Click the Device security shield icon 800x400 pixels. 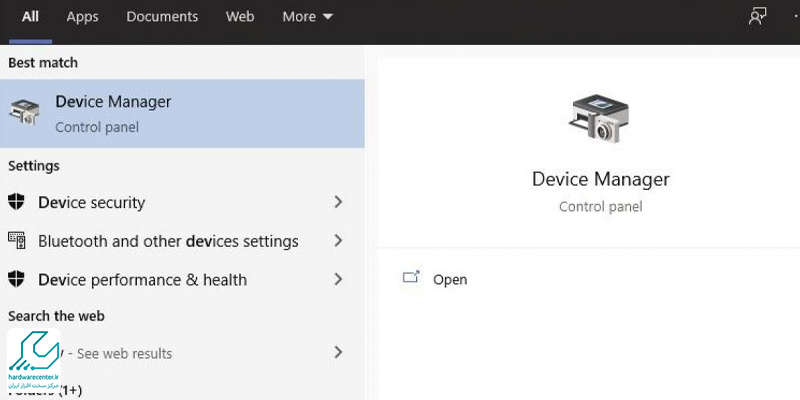[17, 202]
